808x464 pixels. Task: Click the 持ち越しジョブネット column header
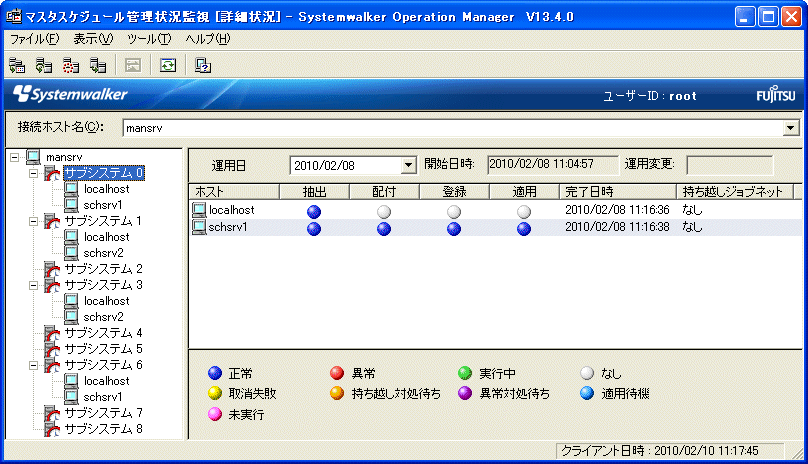(735, 192)
